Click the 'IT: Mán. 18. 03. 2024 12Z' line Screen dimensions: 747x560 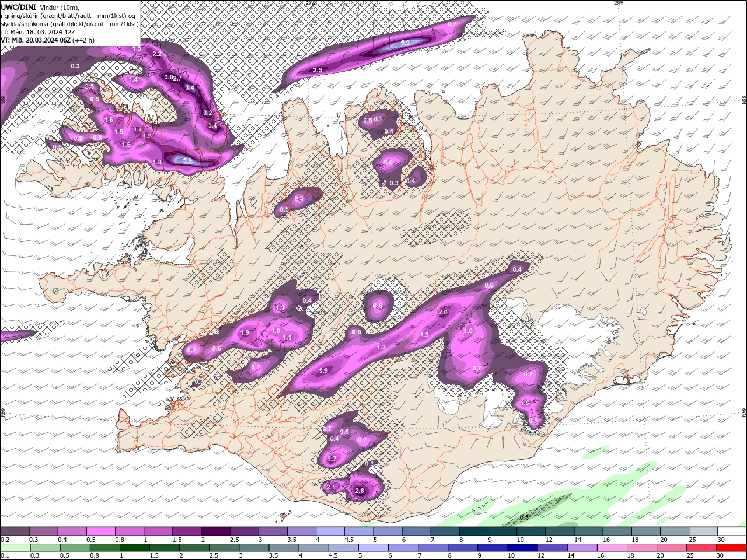pyautogui.click(x=38, y=32)
